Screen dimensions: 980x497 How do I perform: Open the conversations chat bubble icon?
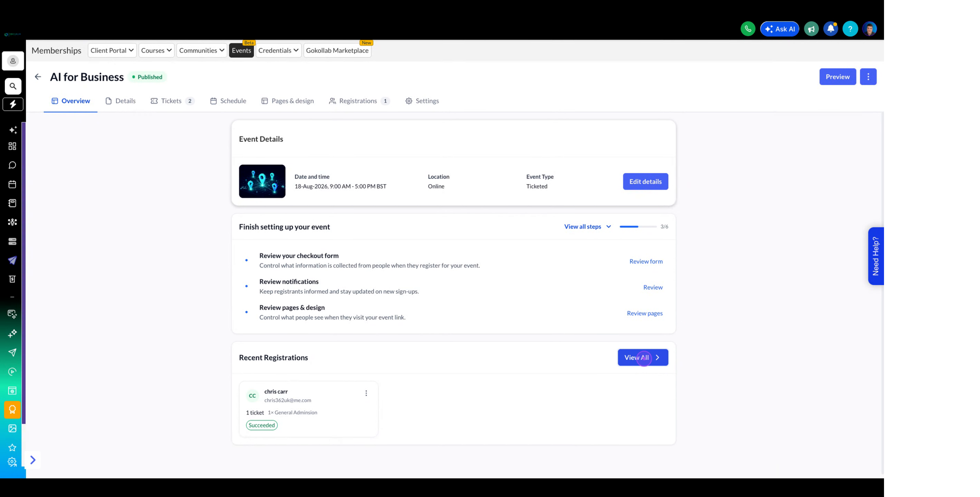(x=12, y=165)
